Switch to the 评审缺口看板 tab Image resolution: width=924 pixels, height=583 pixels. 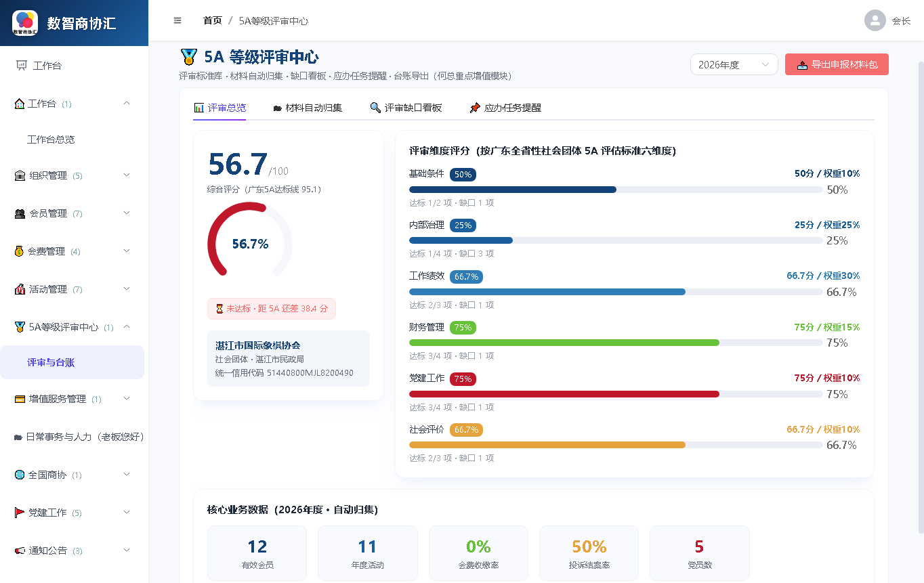tap(406, 108)
